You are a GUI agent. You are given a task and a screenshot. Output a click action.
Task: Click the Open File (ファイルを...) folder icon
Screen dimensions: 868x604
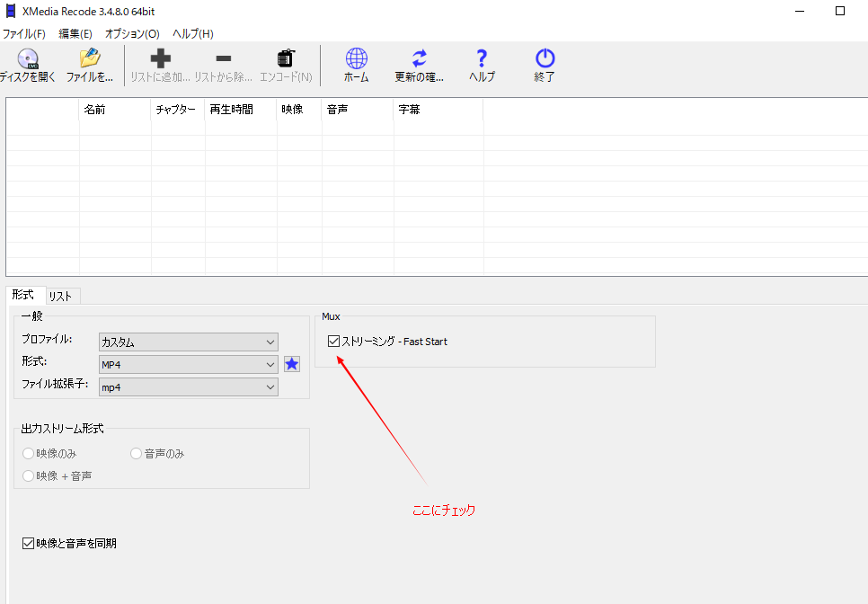pyautogui.click(x=89, y=59)
